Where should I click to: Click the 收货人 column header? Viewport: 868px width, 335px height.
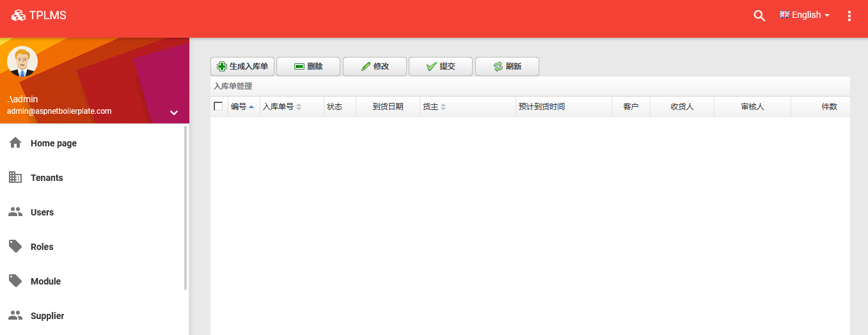tap(682, 107)
